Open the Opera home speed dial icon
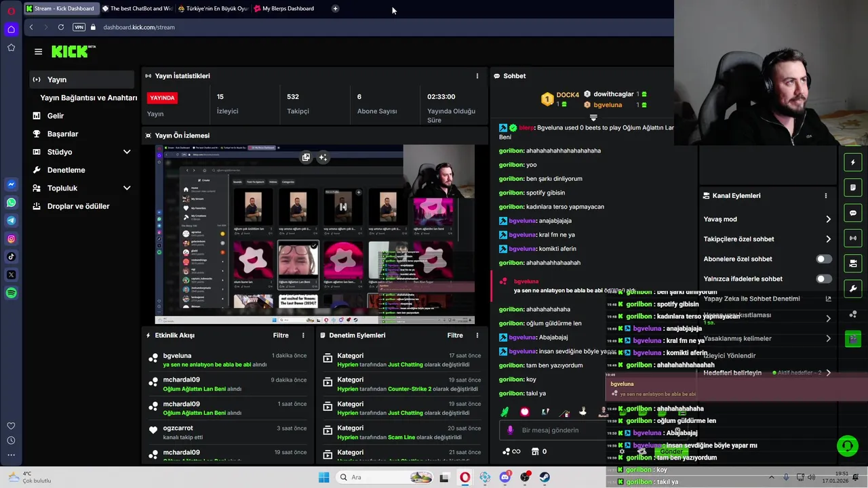Viewport: 868px width, 488px height. (x=11, y=29)
